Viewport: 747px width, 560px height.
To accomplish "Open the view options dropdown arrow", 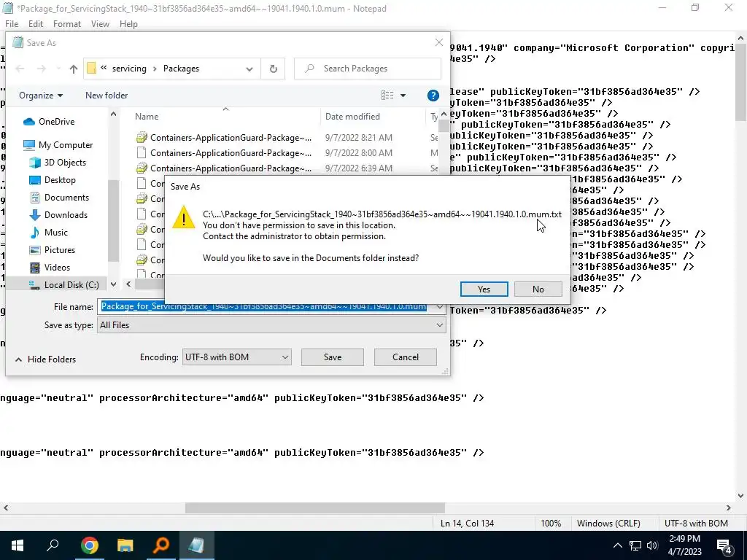I will click(x=403, y=96).
